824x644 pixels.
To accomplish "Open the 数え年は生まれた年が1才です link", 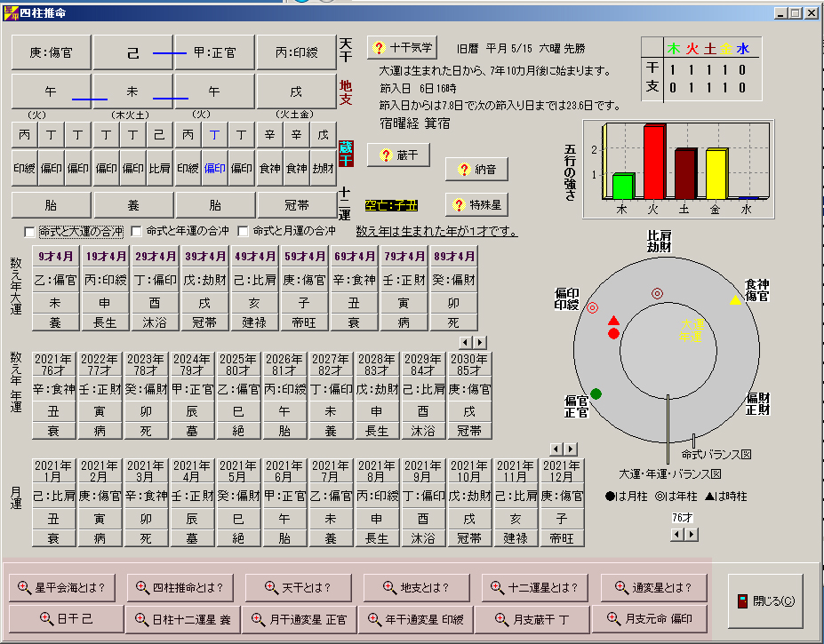I will (x=436, y=231).
